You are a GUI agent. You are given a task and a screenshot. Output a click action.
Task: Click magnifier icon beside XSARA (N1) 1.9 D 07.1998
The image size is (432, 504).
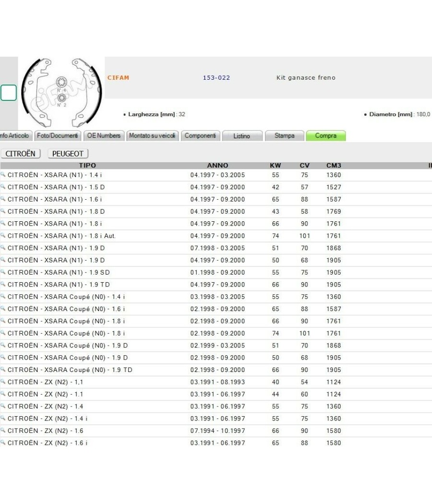pos(3,248)
